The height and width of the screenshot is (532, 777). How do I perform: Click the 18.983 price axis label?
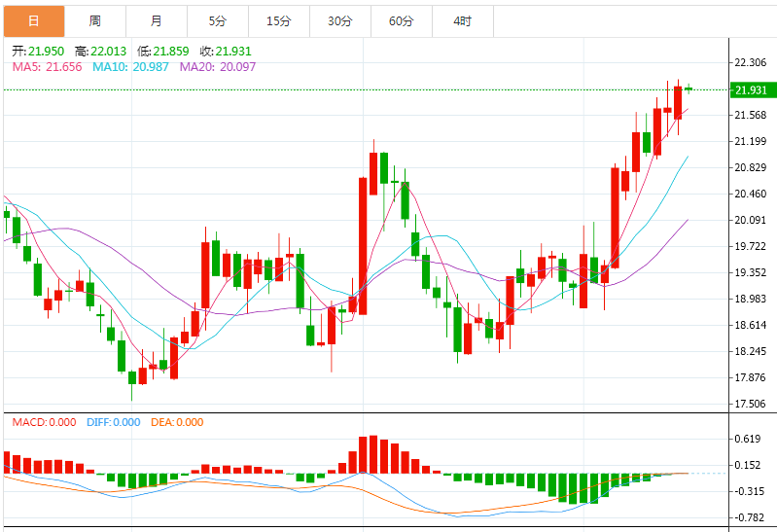coord(750,299)
